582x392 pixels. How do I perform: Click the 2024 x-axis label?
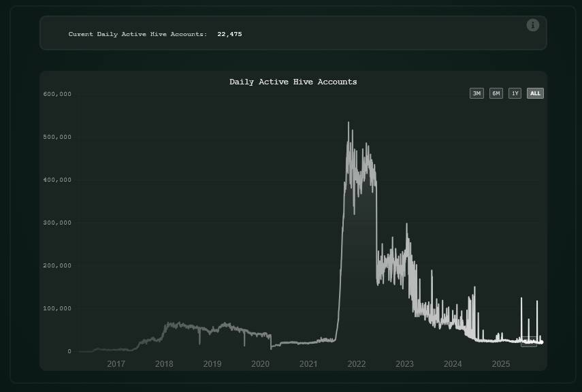[453, 364]
